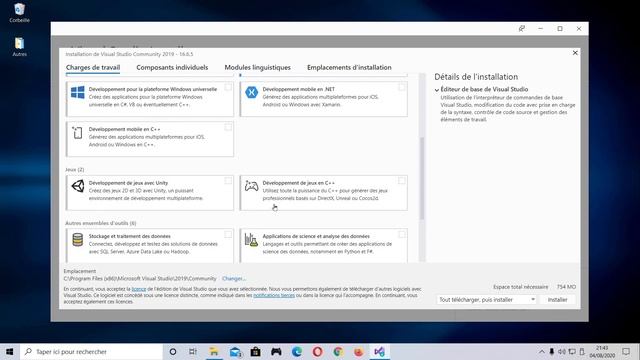Click the Unity game development icon

(x=78, y=186)
